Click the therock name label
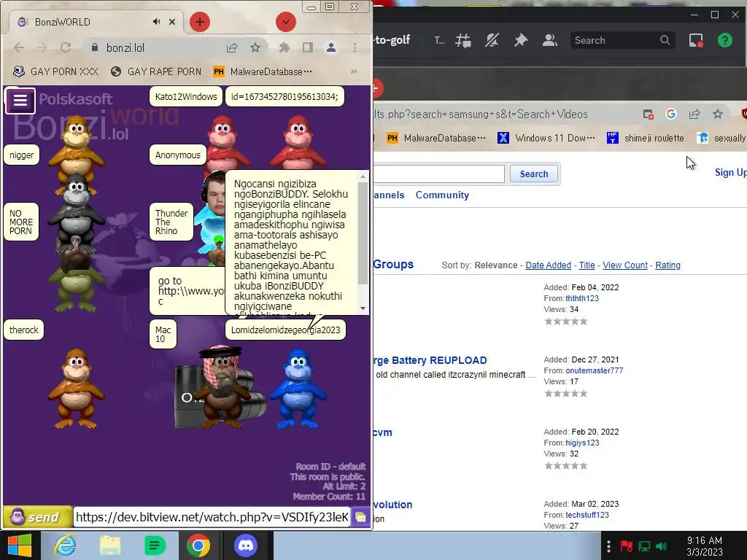Screen dimensions: 747x560 (x=24, y=330)
